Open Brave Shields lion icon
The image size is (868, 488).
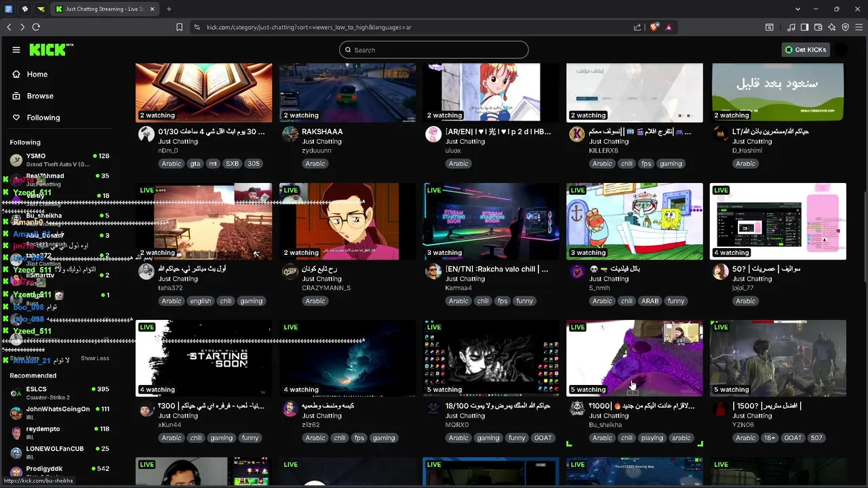pos(654,27)
